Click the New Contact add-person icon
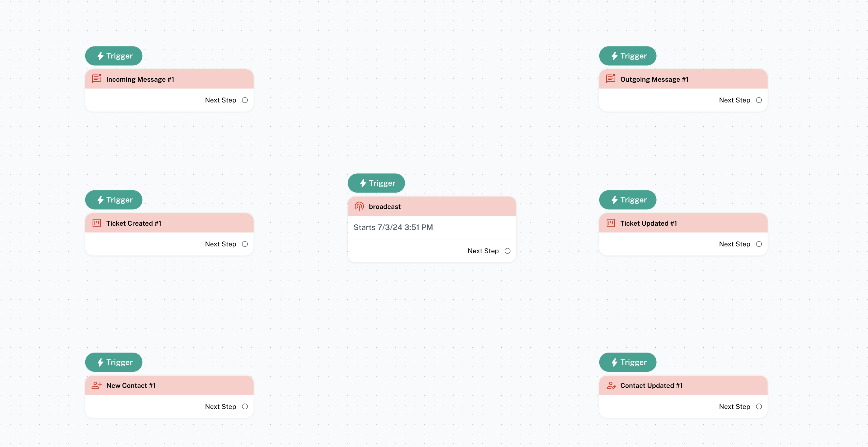Image resolution: width=868 pixels, height=447 pixels. pyautogui.click(x=97, y=385)
